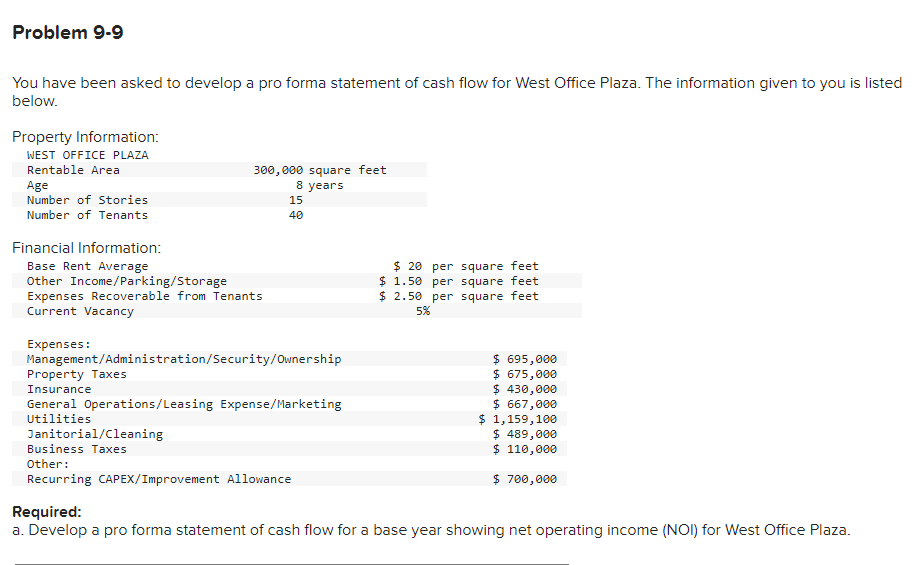Click the 'Required:' bold heading
The width and height of the screenshot is (924, 565).
coord(47,511)
